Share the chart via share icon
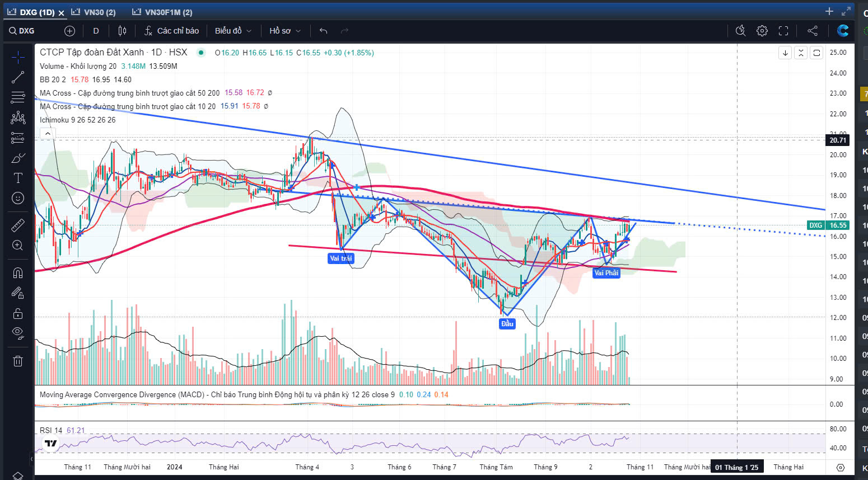Image resolution: width=868 pixels, height=480 pixels. (813, 31)
